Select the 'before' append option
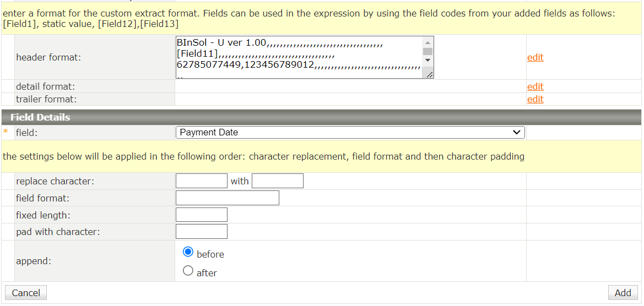Screen dimensions: 644x306 click(188, 252)
